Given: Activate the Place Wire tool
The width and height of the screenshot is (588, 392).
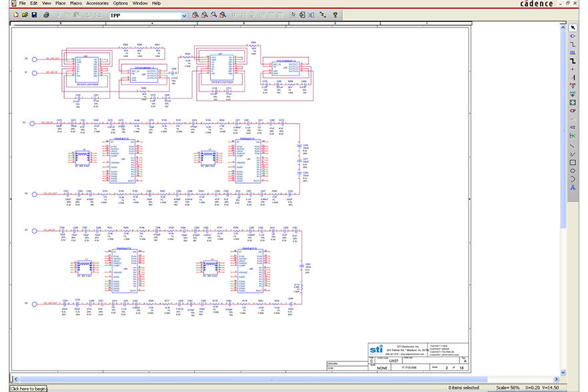Looking at the screenshot, I should pos(573,44).
